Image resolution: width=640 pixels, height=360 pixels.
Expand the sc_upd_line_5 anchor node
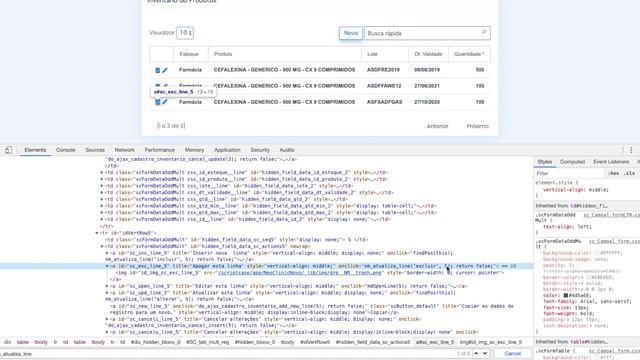click(107, 293)
